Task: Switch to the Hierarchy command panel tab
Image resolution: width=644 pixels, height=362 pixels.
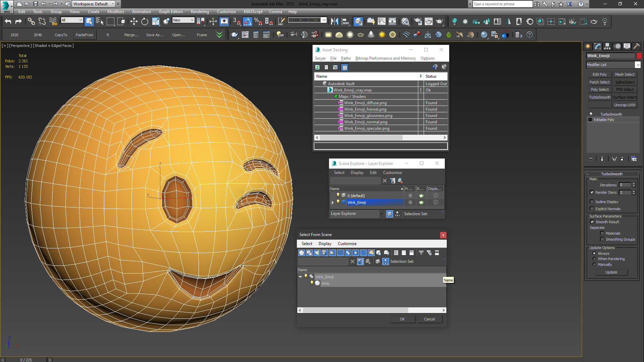Action: click(607, 46)
